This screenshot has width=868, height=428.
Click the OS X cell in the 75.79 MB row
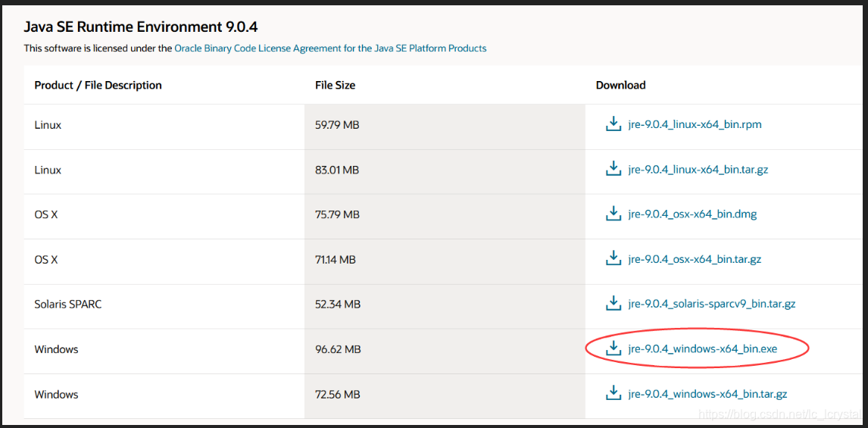pyautogui.click(x=164, y=215)
